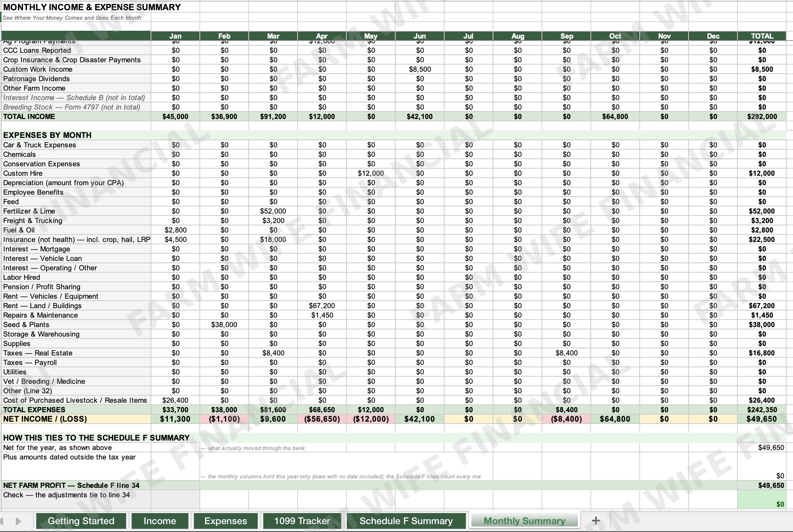Select April Rent Land/Buildings $67,200
The width and height of the screenshot is (793, 532).
point(322,306)
